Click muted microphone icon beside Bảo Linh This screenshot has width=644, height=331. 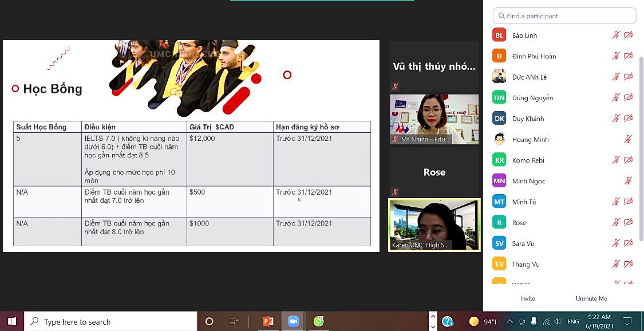(x=616, y=35)
